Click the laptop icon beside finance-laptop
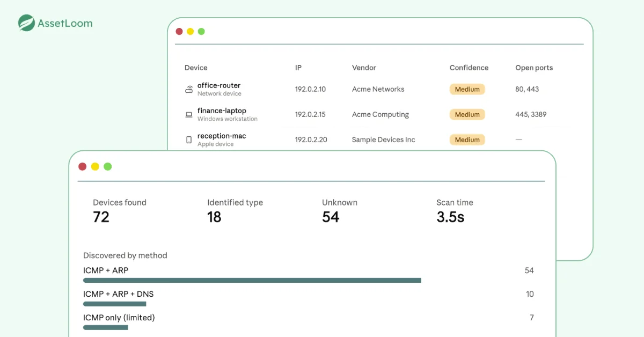The width and height of the screenshot is (644, 337). [x=189, y=114]
